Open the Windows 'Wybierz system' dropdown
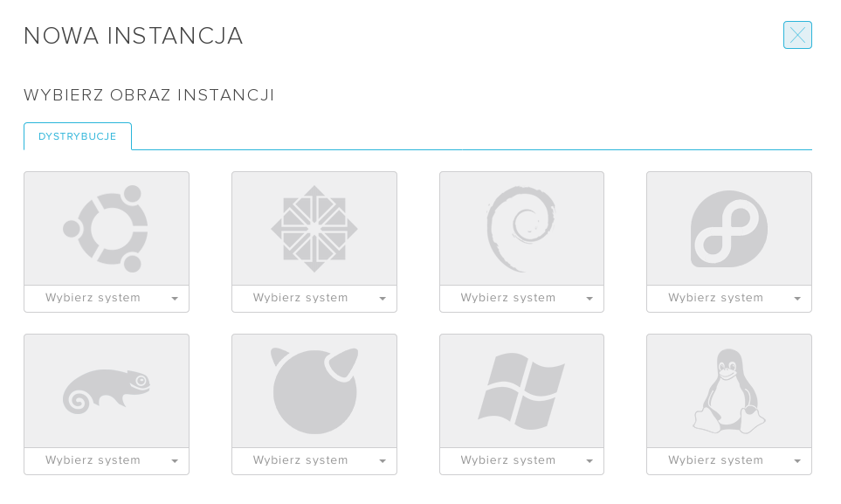 click(x=521, y=461)
